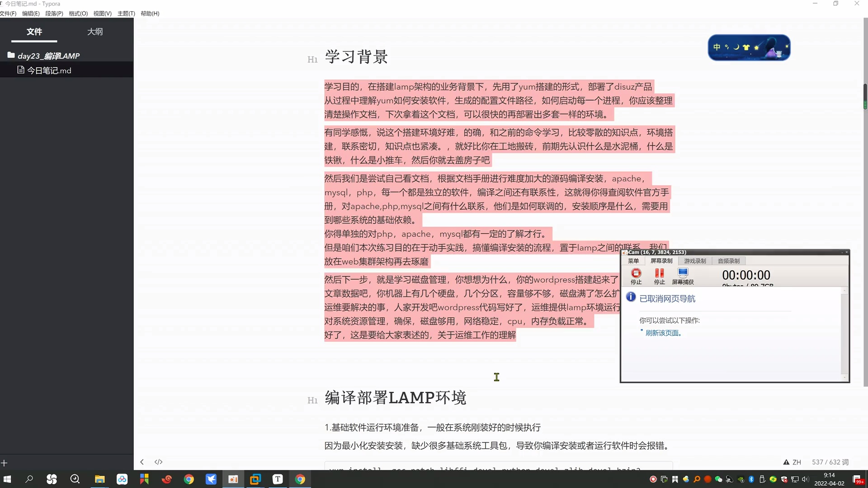Image resolution: width=868 pixels, height=488 pixels.
Task: Open WeChat from the system tray
Action: tap(719, 479)
